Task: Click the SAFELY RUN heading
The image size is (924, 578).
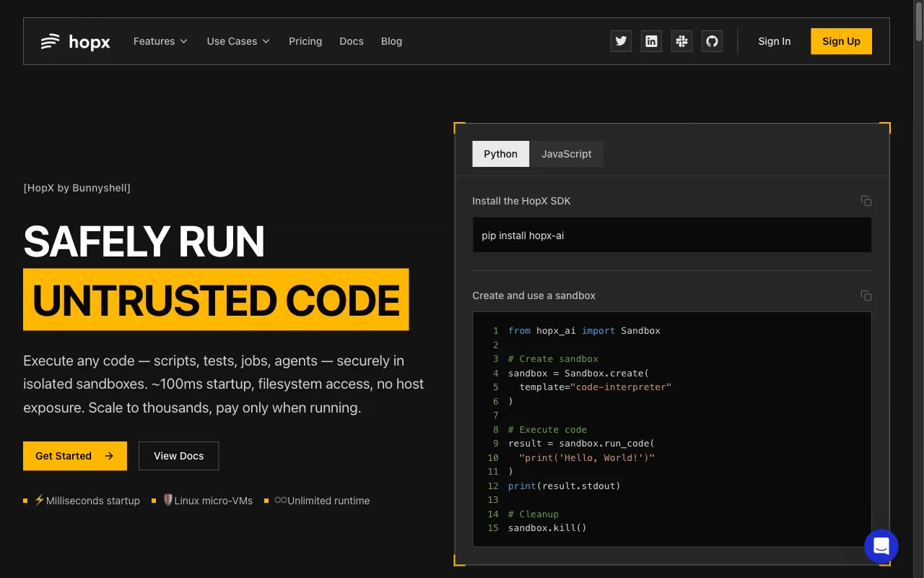Action: click(144, 241)
